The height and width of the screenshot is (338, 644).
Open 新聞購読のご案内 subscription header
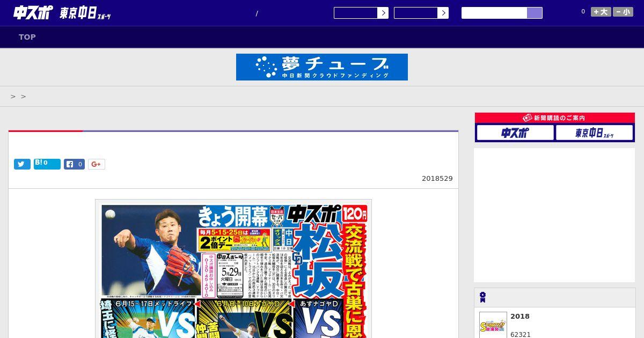[x=555, y=117]
